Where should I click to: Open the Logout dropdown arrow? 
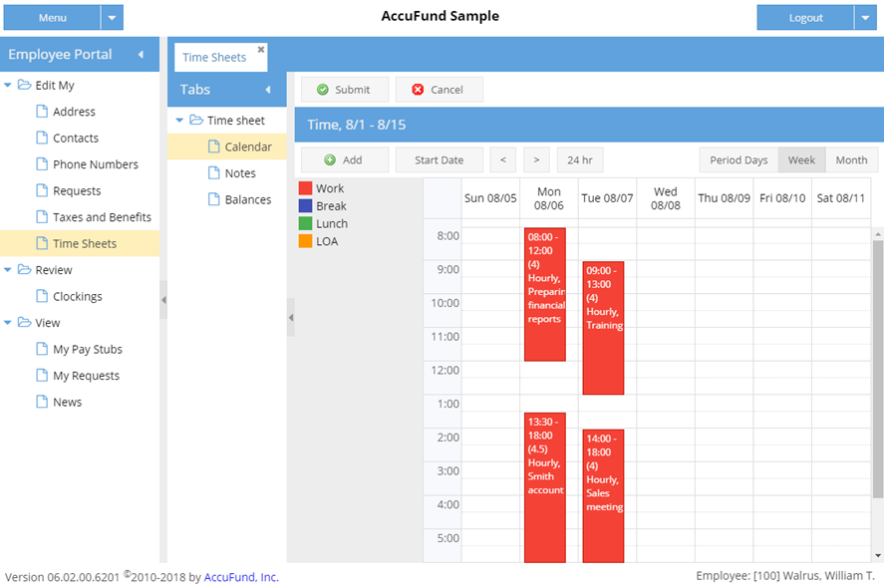(865, 18)
